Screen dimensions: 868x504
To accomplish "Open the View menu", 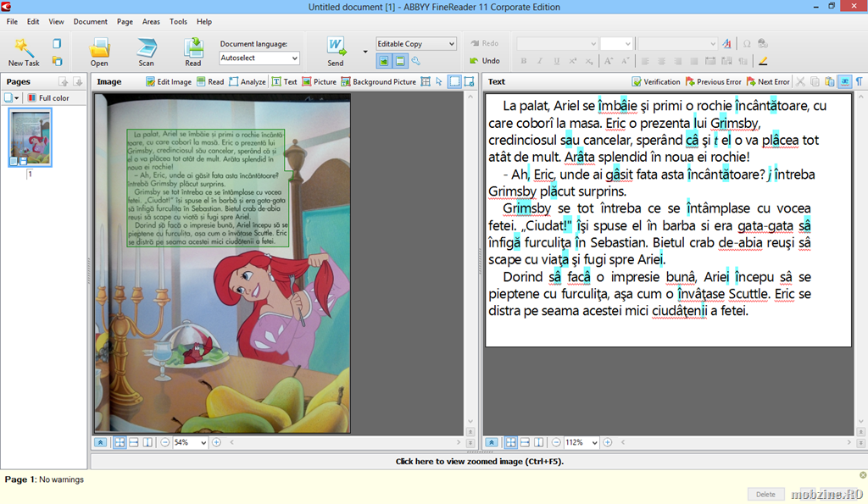I will click(x=56, y=21).
